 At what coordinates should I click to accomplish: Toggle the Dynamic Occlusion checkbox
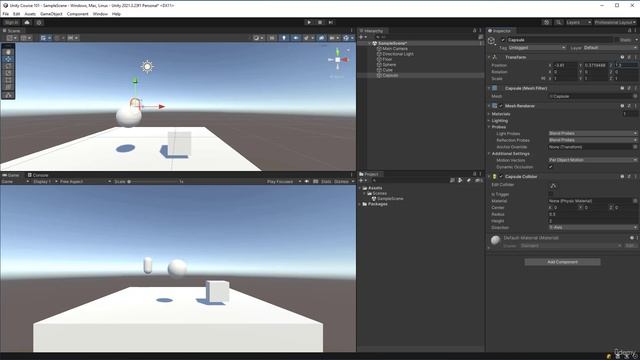pyautogui.click(x=551, y=167)
